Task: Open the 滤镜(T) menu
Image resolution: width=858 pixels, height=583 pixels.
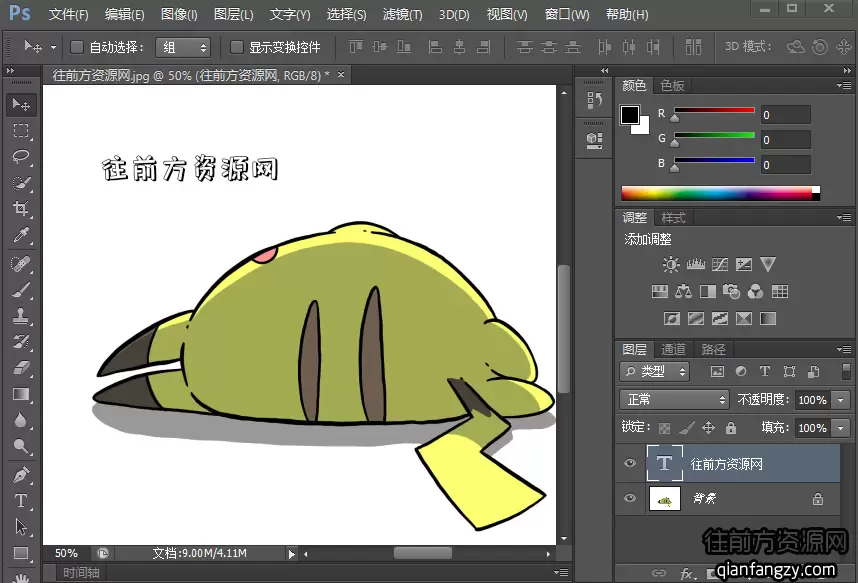Action: click(x=402, y=14)
